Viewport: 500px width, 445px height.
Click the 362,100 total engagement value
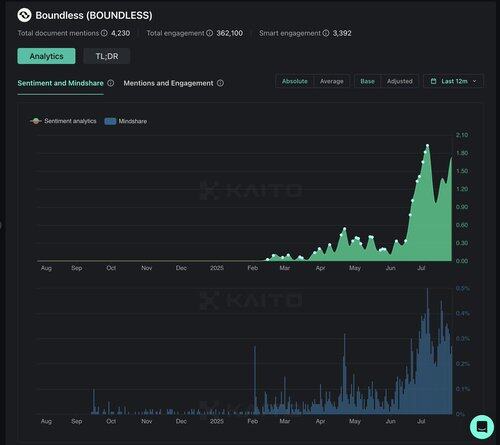(x=230, y=33)
